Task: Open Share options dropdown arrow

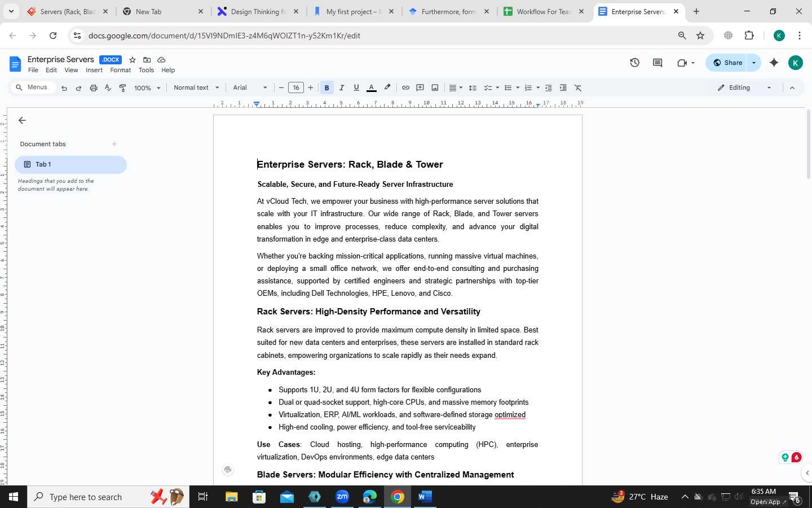Action: tap(754, 63)
